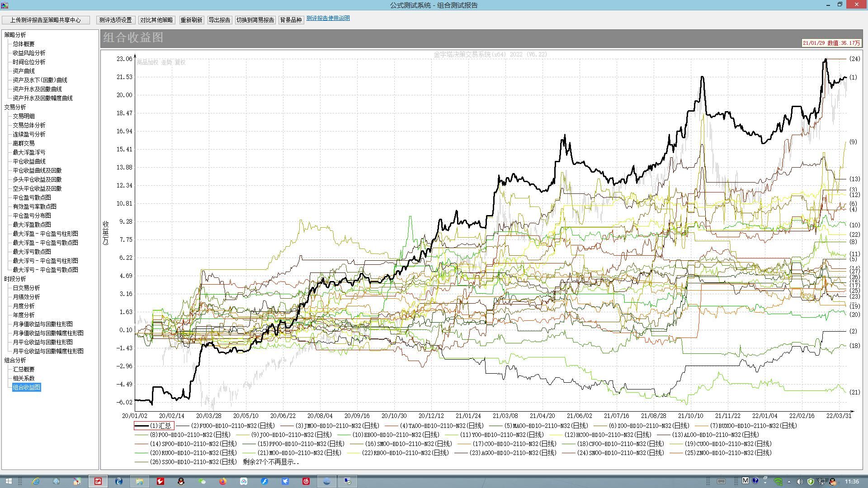The image size is (868, 488).
Task: Open WeChat from the taskbar
Action: point(202,481)
